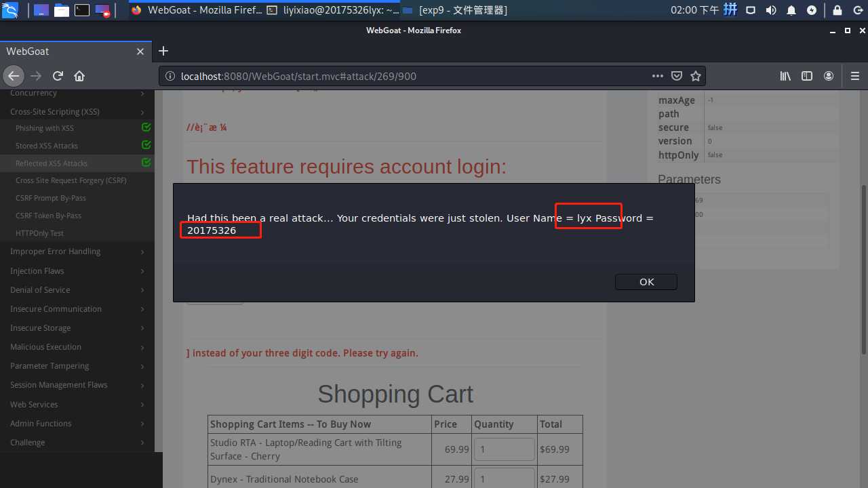The image size is (868, 488).
Task: Click quantity field for Studio RTA cart
Action: [505, 449]
